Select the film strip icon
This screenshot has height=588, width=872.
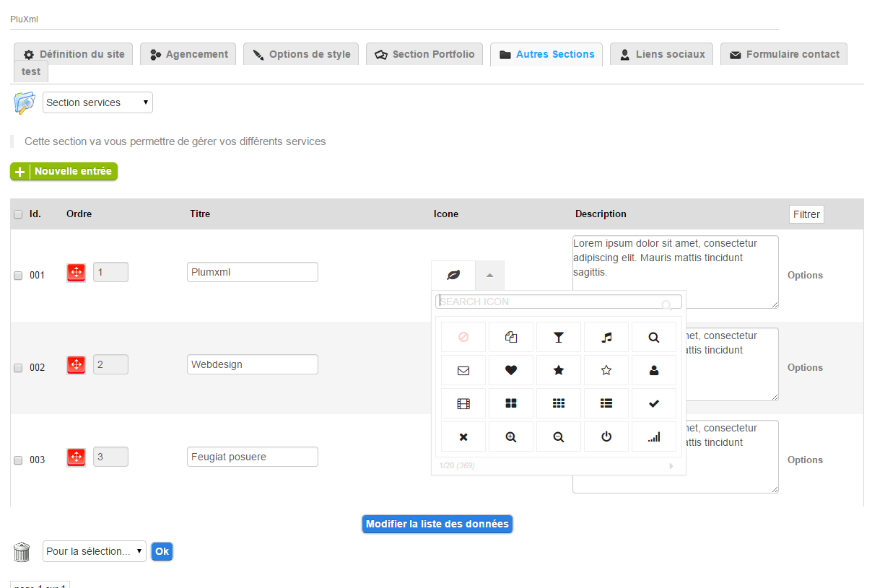463,403
